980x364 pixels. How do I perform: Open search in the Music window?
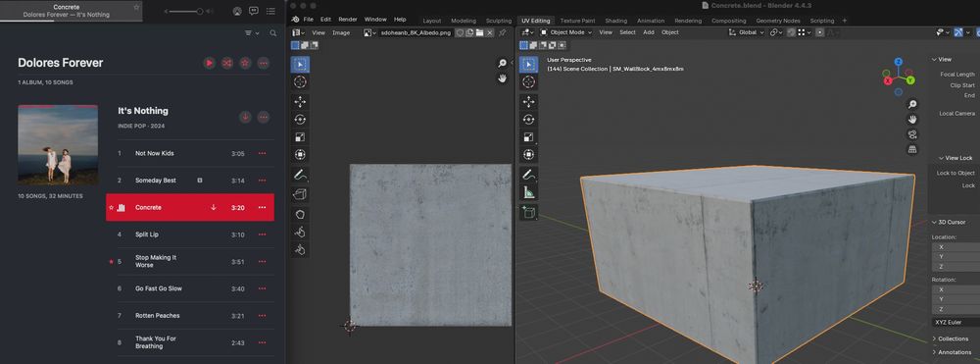click(x=273, y=33)
